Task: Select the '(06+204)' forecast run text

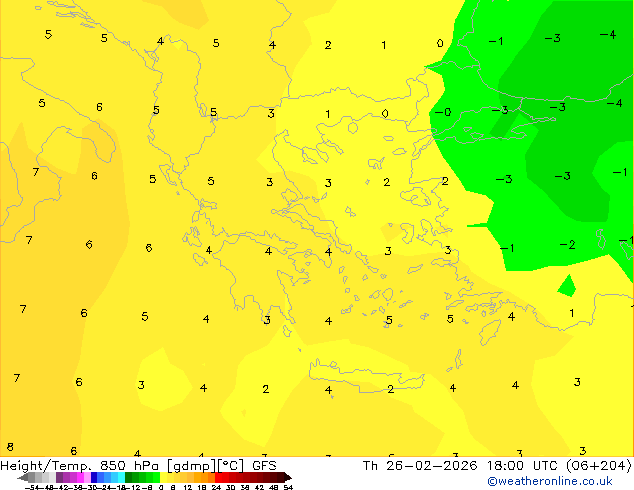Action: (x=598, y=466)
